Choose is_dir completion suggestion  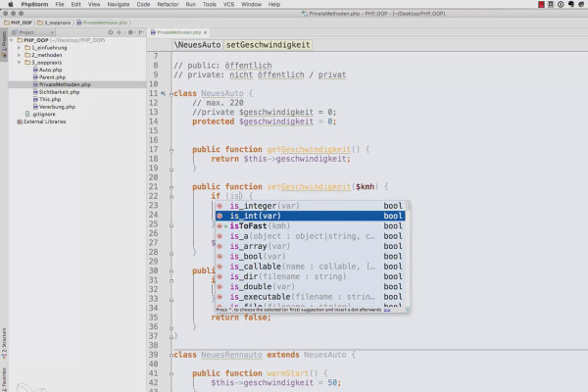click(x=310, y=276)
